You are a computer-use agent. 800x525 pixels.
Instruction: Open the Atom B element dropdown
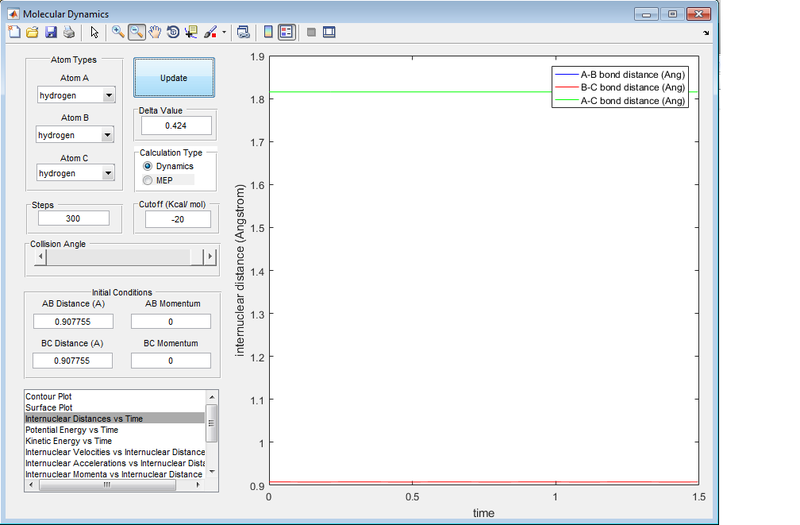[76, 134]
